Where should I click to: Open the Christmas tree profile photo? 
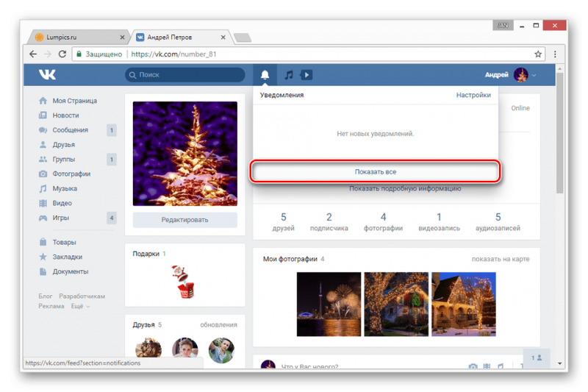pyautogui.click(x=185, y=154)
